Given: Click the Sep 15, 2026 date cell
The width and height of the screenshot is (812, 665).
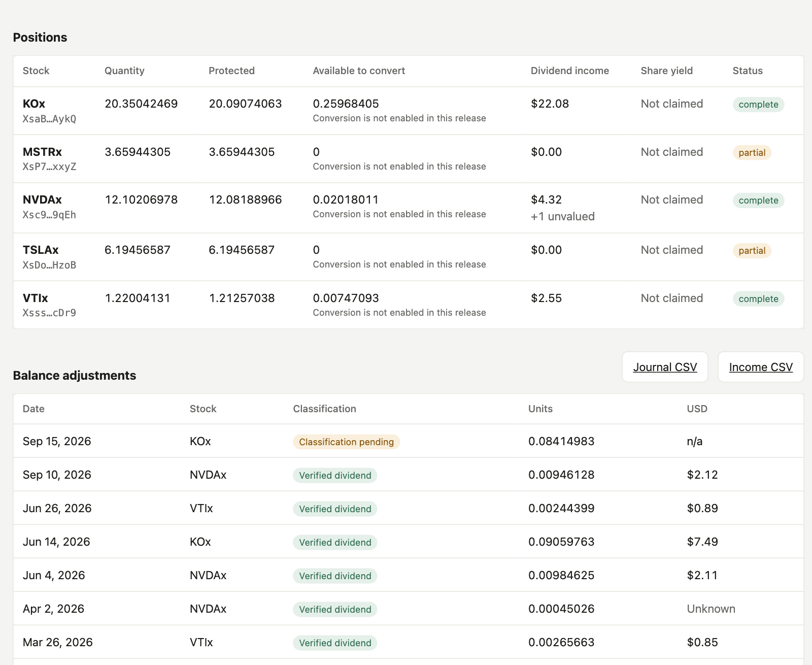Looking at the screenshot, I should 57,441.
